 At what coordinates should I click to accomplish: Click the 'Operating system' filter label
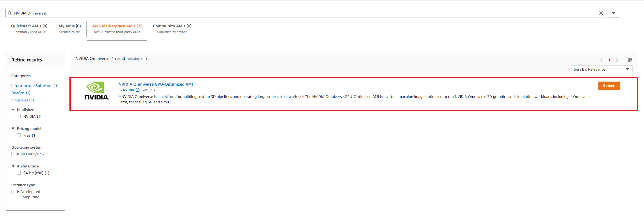click(27, 147)
